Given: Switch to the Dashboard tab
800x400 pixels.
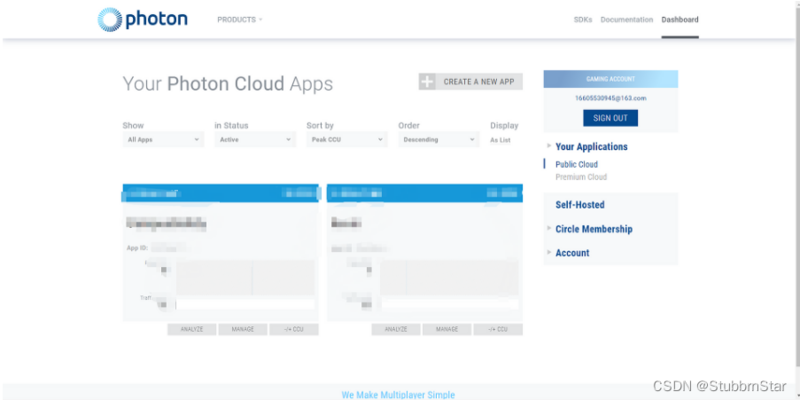Looking at the screenshot, I should (680, 19).
